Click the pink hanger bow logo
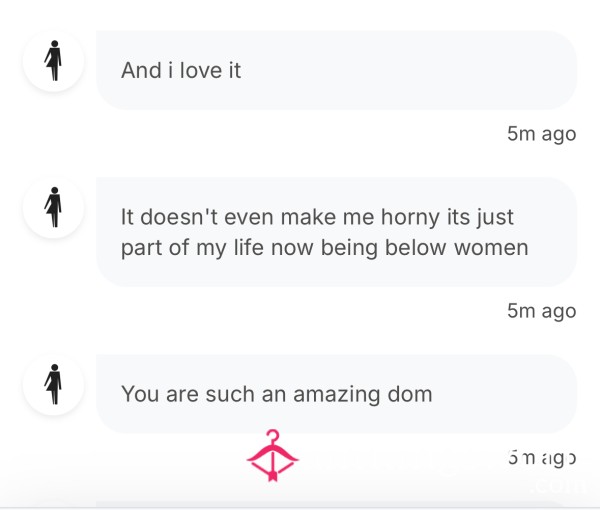 point(272,455)
